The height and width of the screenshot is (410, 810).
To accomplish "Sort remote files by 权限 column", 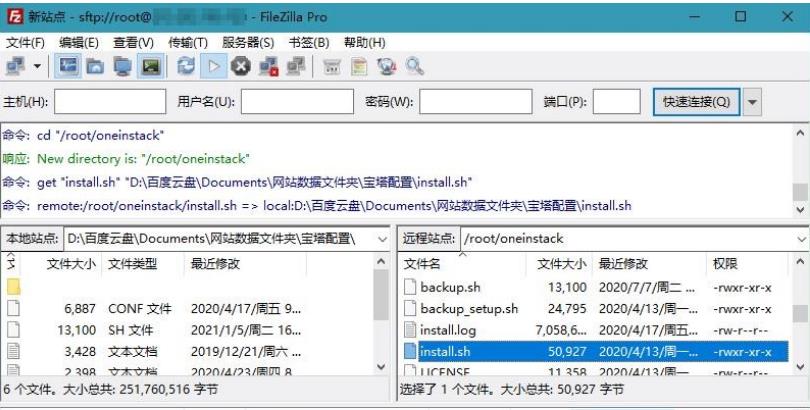I will coord(746,264).
